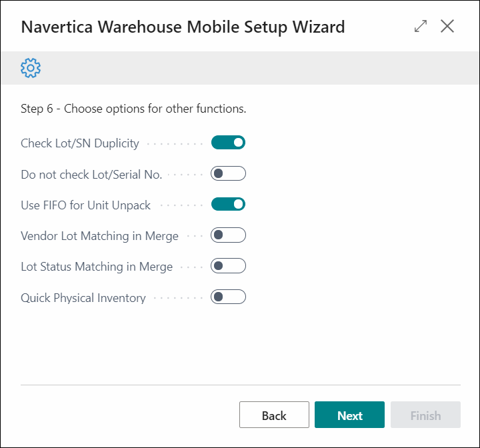Click the Navertica Warehouse Mobile Setup Wizard title
Screen dimensions: 480x448
coord(183,27)
